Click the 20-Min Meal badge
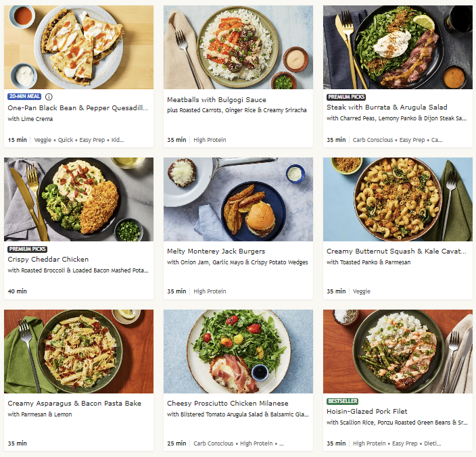 coord(25,97)
